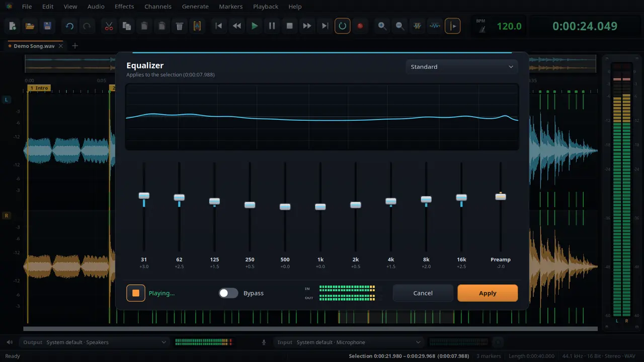
Task: Apply the equalizer settings
Action: (x=488, y=293)
